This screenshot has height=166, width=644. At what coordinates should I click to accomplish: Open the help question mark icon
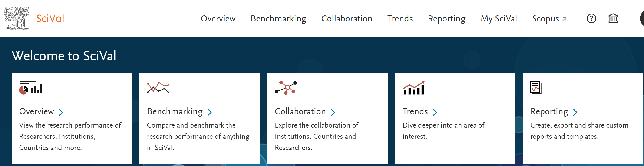click(x=591, y=19)
